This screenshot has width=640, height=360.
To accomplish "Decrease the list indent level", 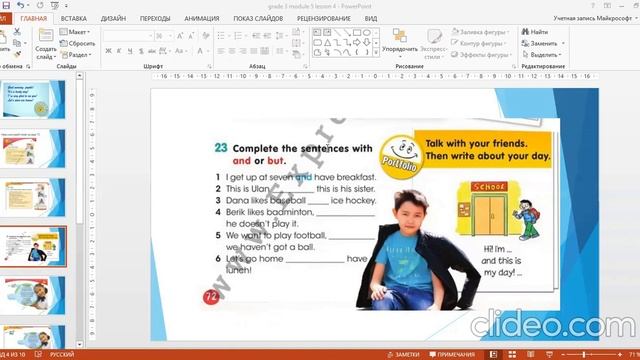I will point(256,36).
